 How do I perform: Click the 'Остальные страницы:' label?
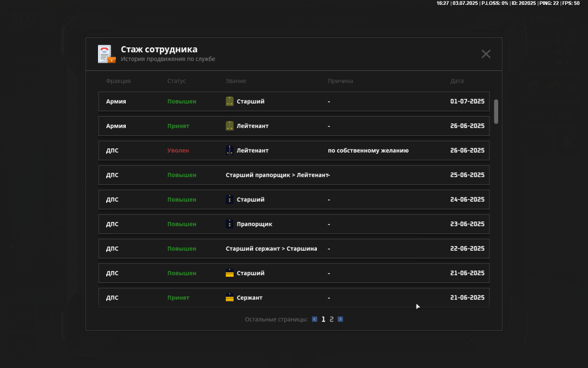tap(276, 319)
